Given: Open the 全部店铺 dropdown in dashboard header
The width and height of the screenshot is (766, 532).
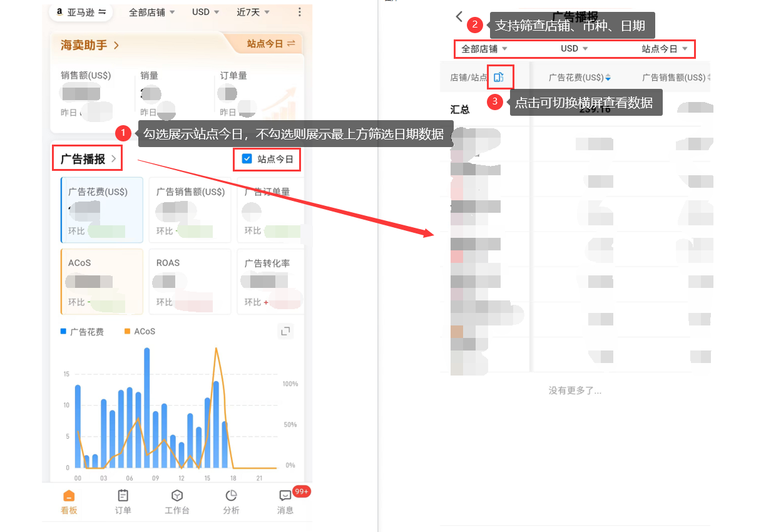Looking at the screenshot, I should coord(151,12).
